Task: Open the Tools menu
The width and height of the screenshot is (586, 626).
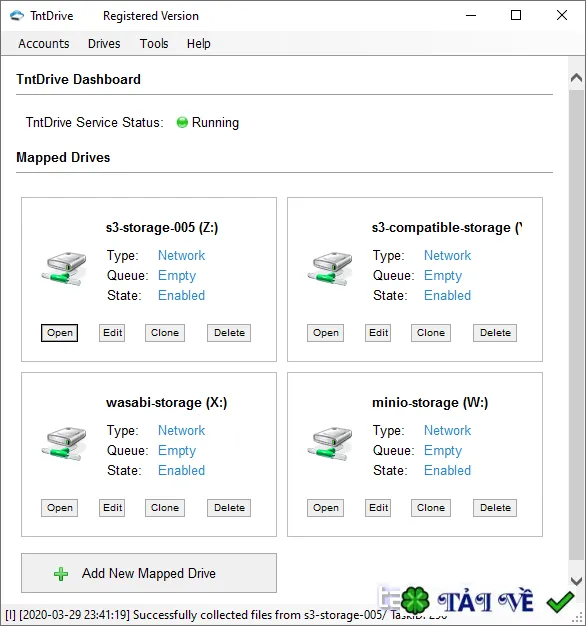Action: coord(154,43)
